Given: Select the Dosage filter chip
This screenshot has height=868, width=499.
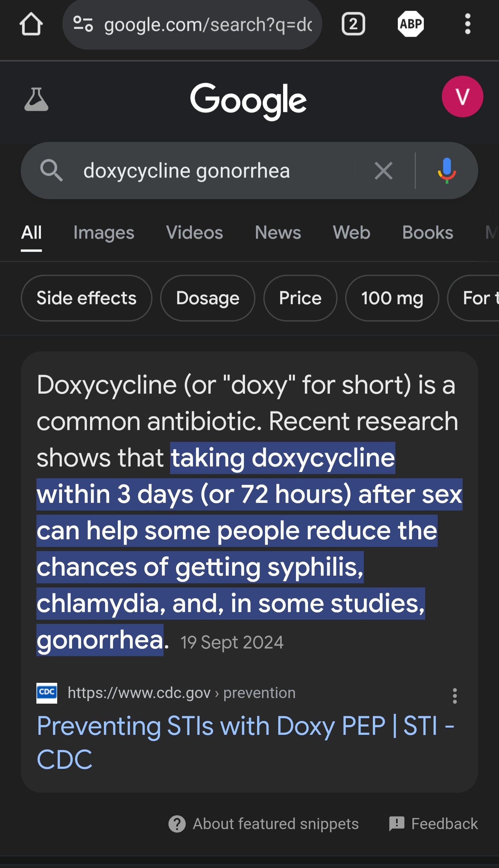Looking at the screenshot, I should [x=208, y=298].
